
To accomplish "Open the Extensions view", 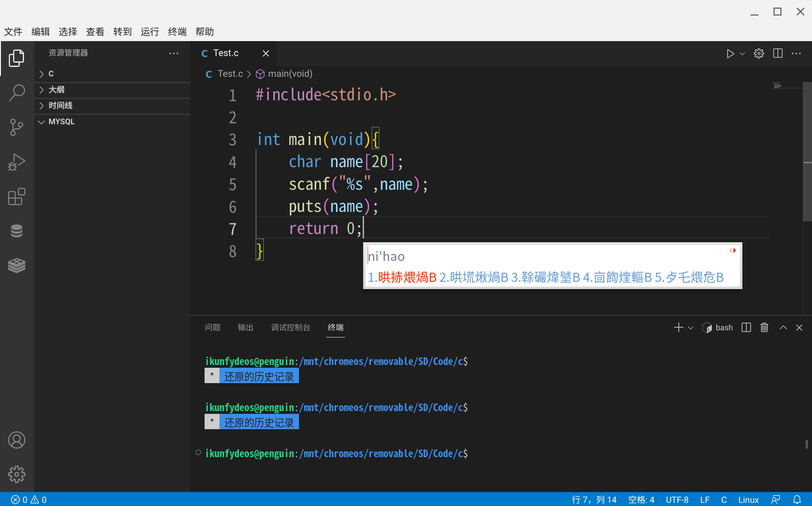I will (x=17, y=197).
